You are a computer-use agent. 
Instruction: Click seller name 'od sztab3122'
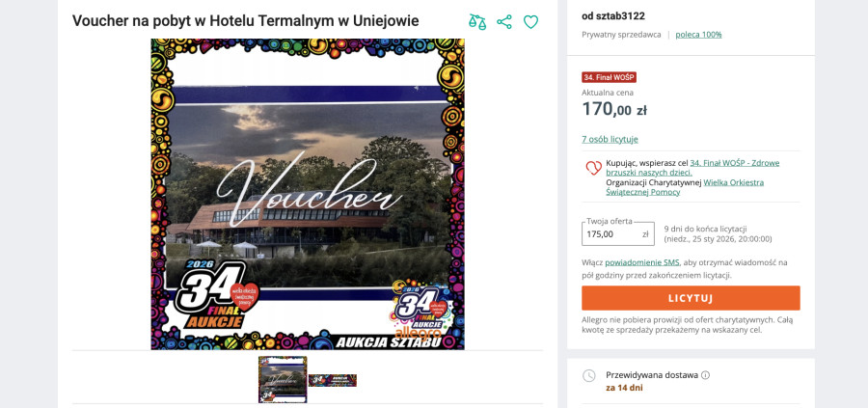pyautogui.click(x=612, y=16)
